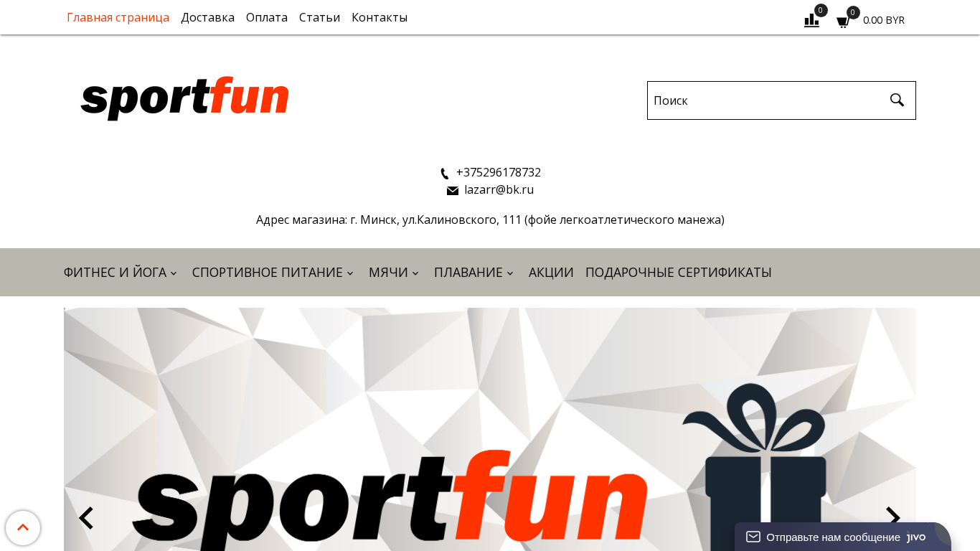Open the Контакты page link
The width and height of the screenshot is (980, 551).
click(x=380, y=17)
